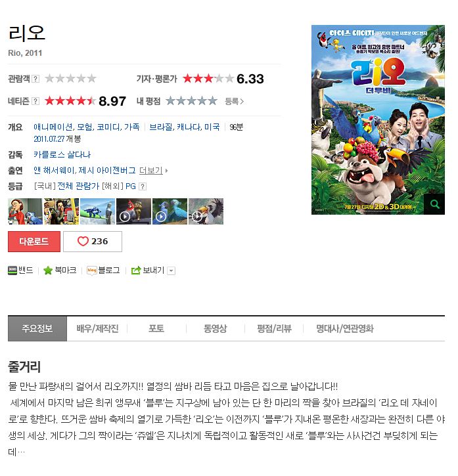This screenshot has height=476, width=458.
Task: Open help icon next to 관람객
Action: 35,79
